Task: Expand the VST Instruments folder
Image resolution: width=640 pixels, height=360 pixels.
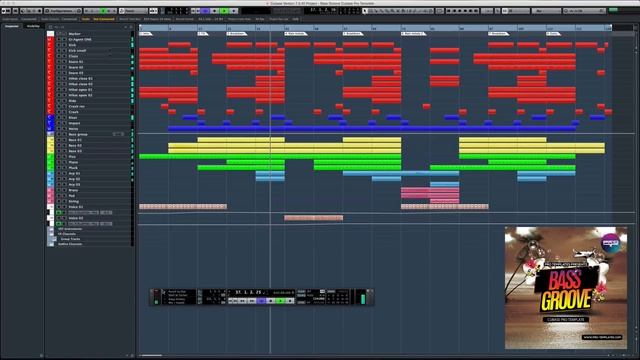Action: (51, 229)
